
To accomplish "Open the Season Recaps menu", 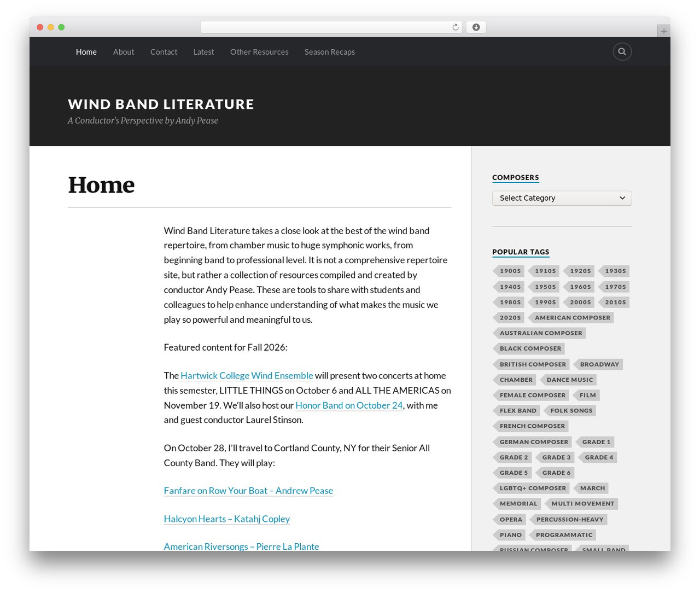I will (x=330, y=52).
